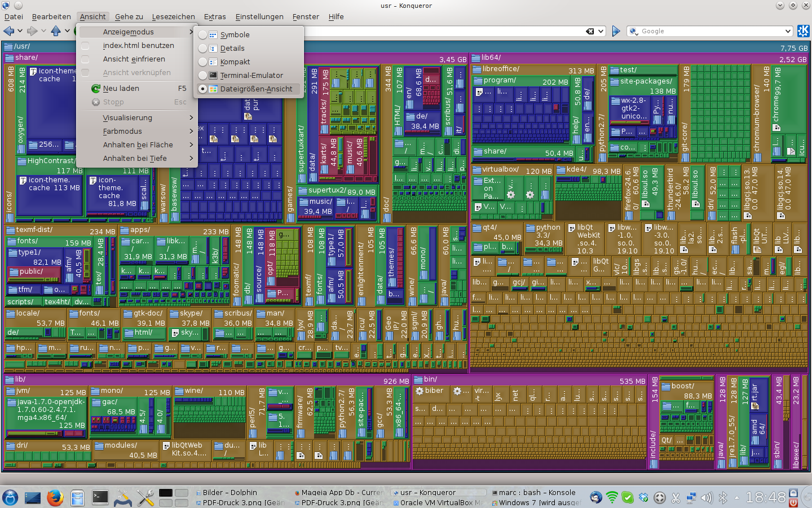The width and height of the screenshot is (812, 508).
Task: Click the Terminal-Emulator icon in submenu
Action: click(x=213, y=76)
